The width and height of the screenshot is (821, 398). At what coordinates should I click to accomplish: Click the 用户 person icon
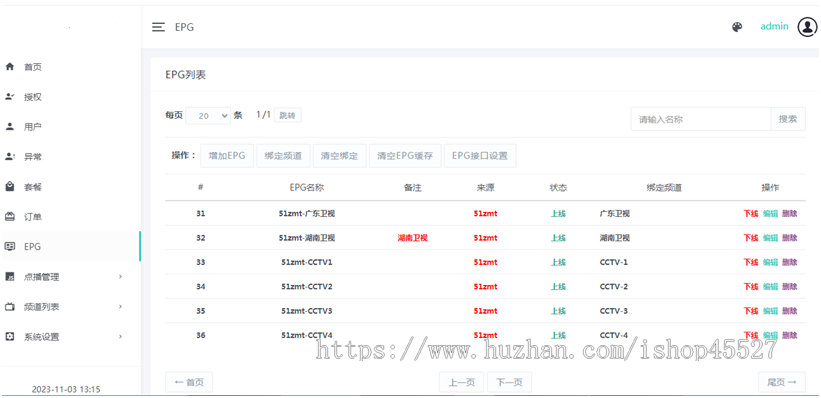(x=9, y=126)
